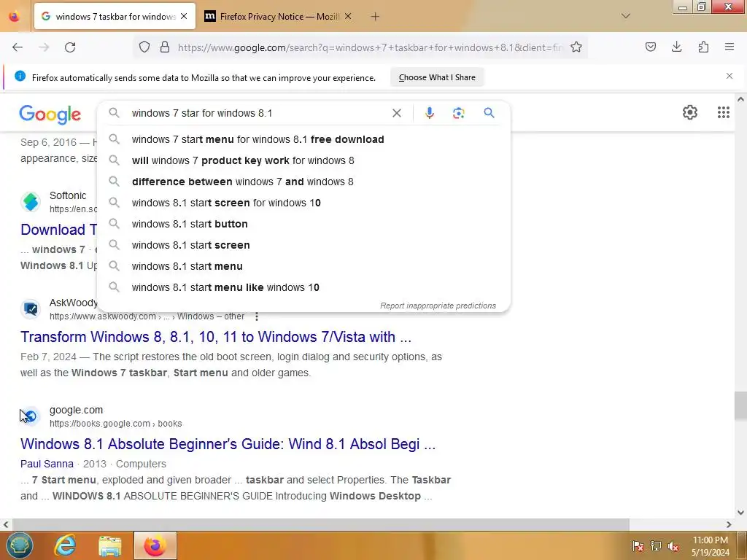The width and height of the screenshot is (747, 560).
Task: Open the taskbar clock showing 11:00 PM
Action: coord(711,546)
